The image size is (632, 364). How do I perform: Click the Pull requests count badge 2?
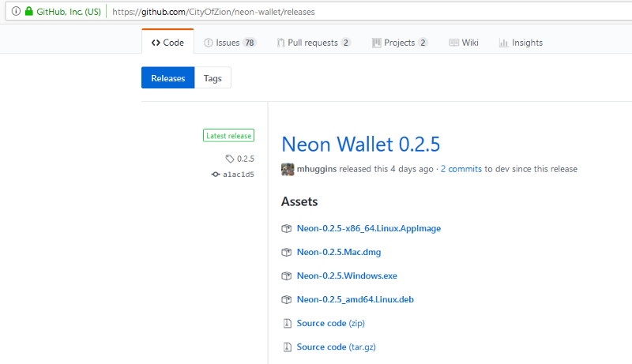(345, 43)
